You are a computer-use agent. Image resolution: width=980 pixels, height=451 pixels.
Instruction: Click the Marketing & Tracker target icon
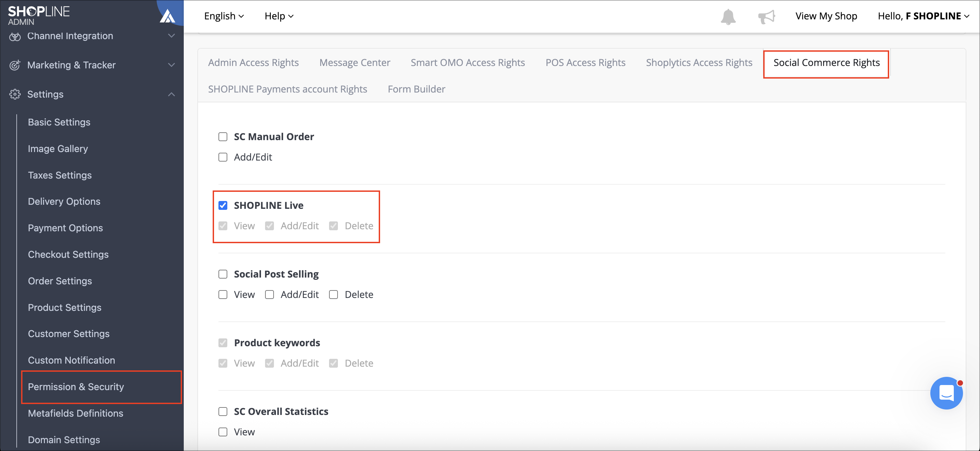(15, 65)
